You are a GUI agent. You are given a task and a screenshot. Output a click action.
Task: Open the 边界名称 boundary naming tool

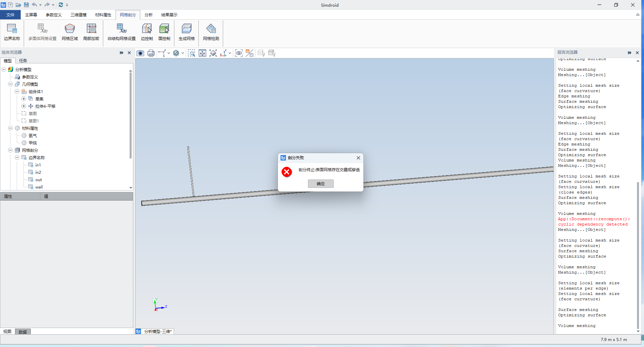pos(12,32)
